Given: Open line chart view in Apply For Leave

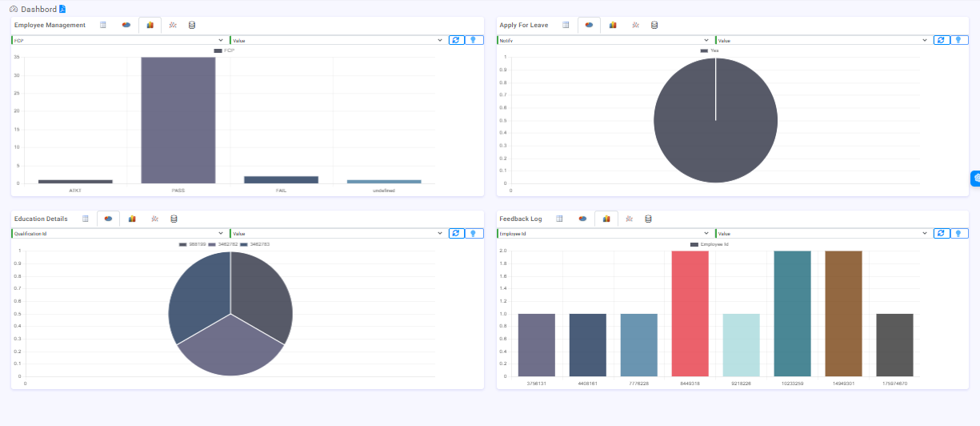Looking at the screenshot, I should point(635,25).
